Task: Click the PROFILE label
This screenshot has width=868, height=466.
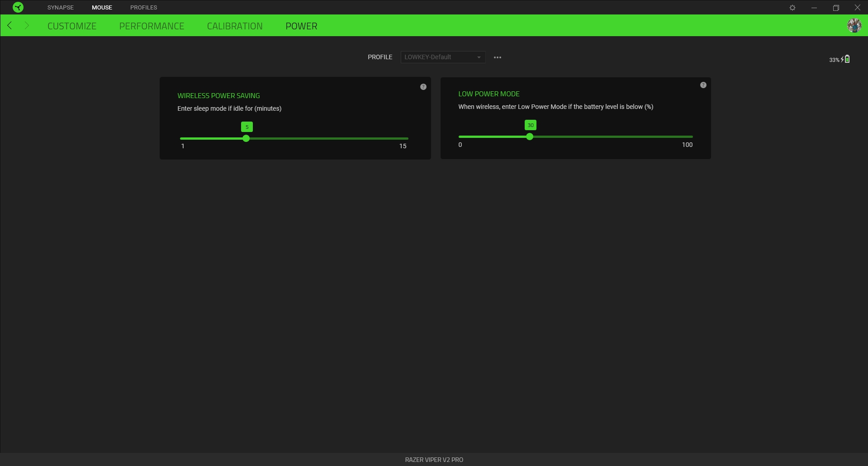Action: 380,57
